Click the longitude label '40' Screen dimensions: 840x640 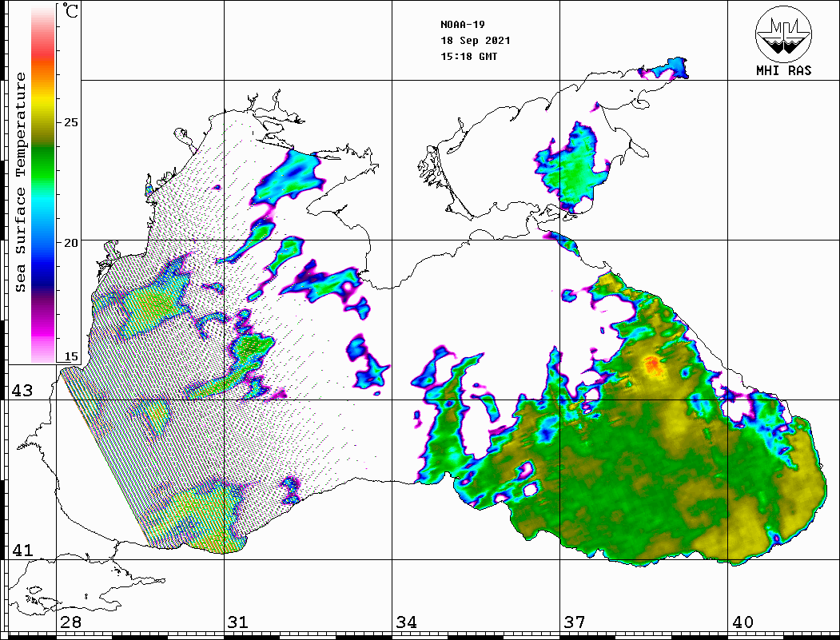click(x=742, y=622)
